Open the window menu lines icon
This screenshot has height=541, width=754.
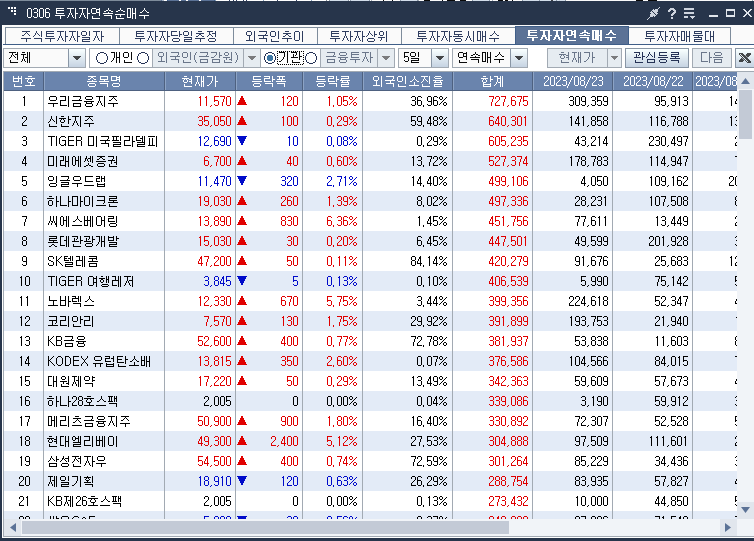click(689, 13)
